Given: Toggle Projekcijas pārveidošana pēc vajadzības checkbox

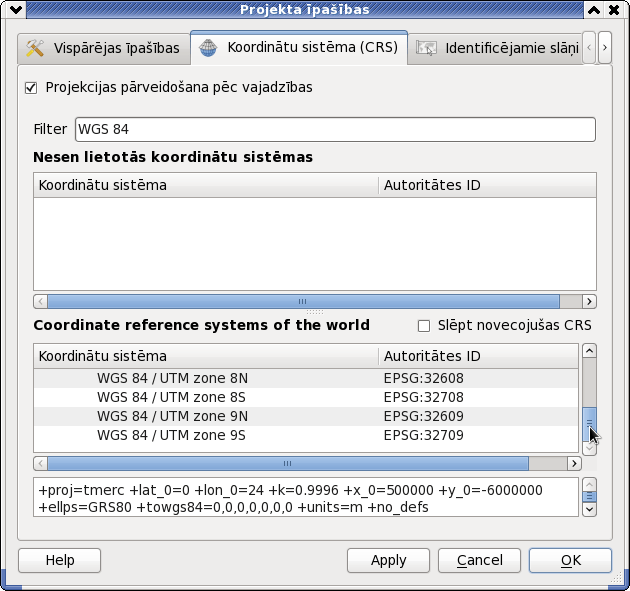Looking at the screenshot, I should 31,88.
